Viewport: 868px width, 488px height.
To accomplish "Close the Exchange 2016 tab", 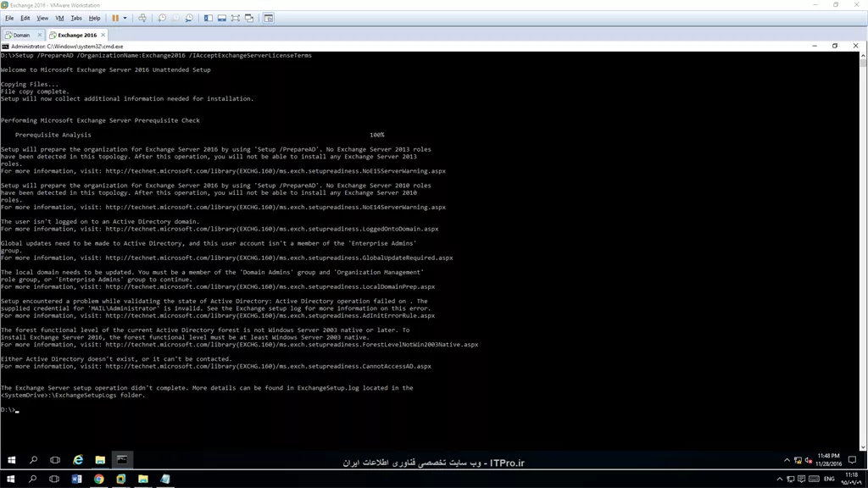I will 103,35.
